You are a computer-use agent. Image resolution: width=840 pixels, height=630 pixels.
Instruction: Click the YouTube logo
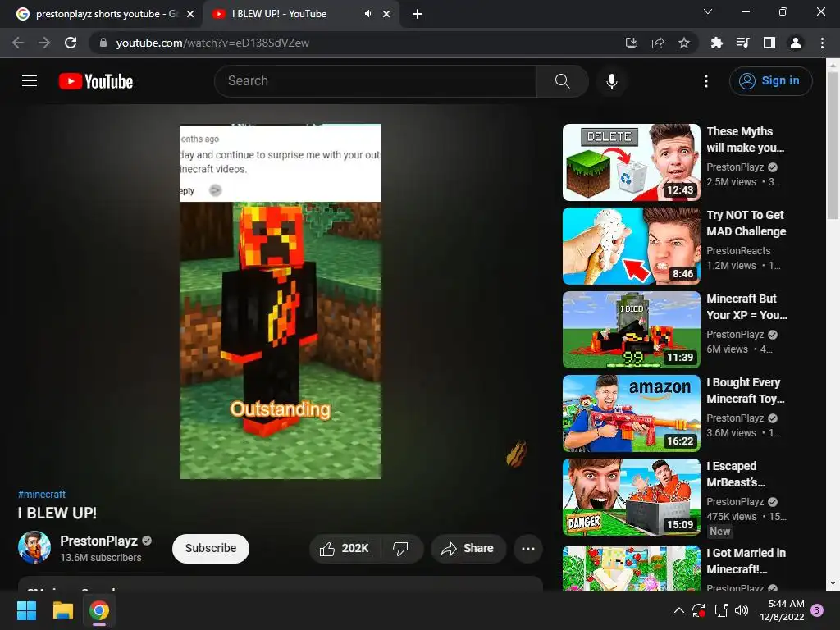click(x=96, y=81)
